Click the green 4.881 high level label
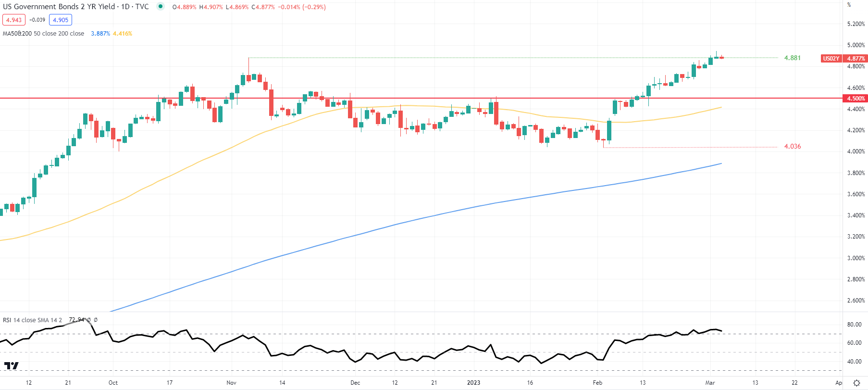This screenshot has width=868, height=390. click(x=793, y=58)
